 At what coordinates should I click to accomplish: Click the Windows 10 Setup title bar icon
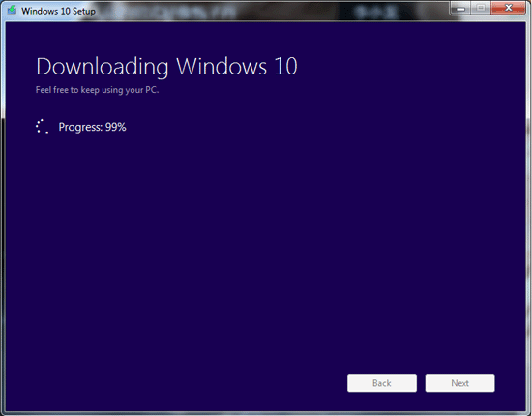click(x=12, y=10)
